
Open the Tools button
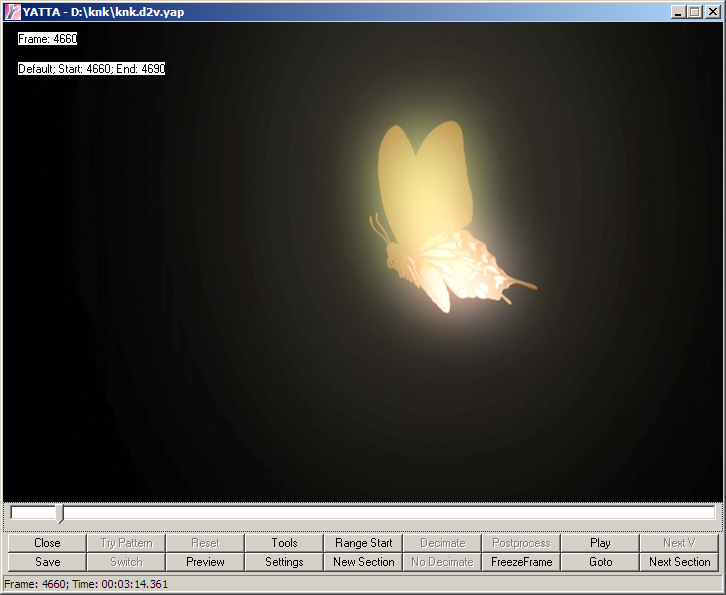(x=284, y=543)
